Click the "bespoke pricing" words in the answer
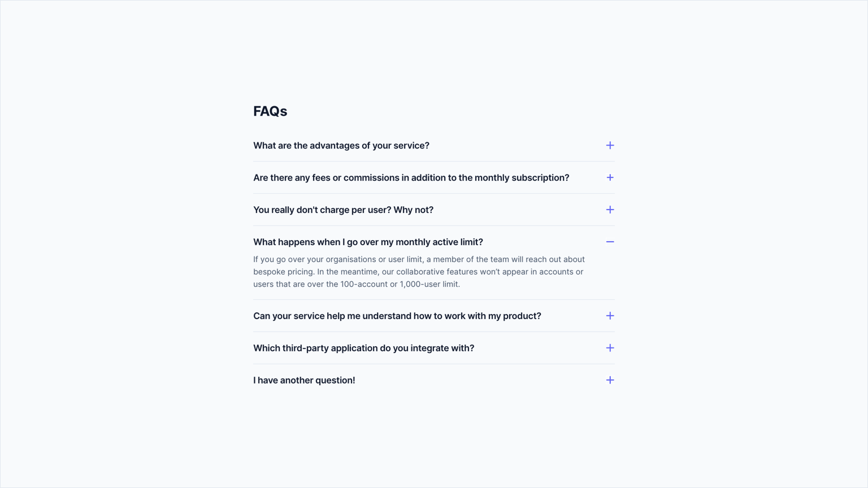Viewport: 868px width, 488px height. click(283, 272)
